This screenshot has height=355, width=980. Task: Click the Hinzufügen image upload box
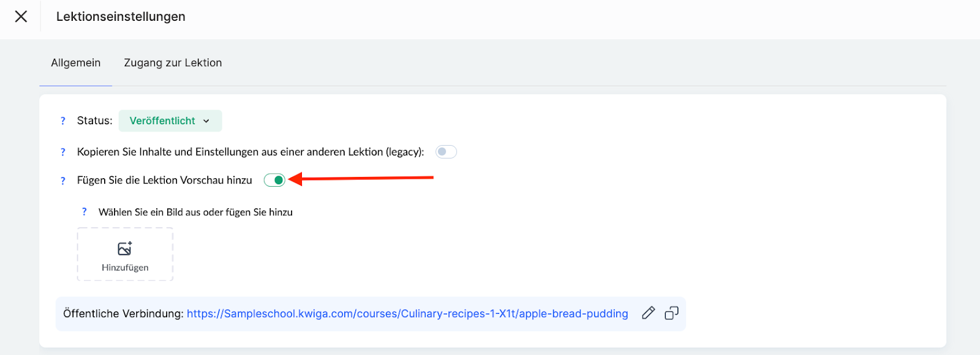(x=125, y=255)
